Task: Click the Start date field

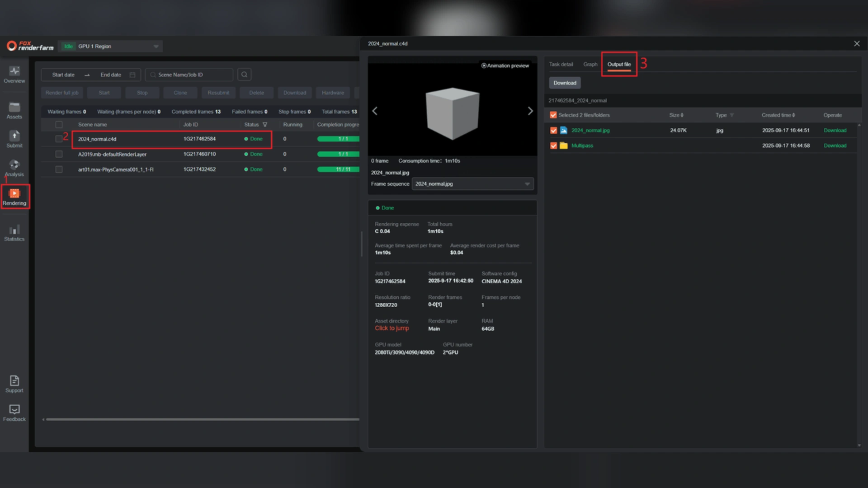Action: coord(63,75)
